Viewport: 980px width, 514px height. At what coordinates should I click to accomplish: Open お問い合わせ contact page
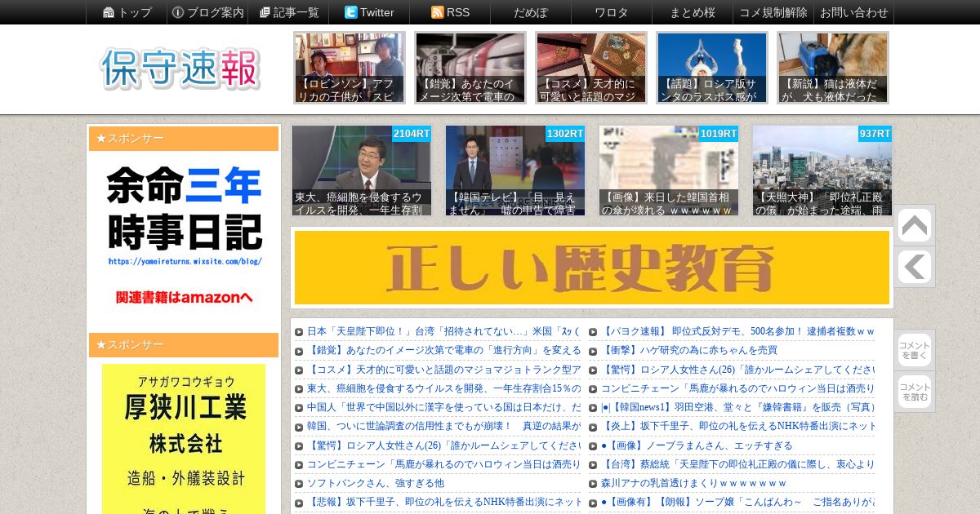[854, 12]
